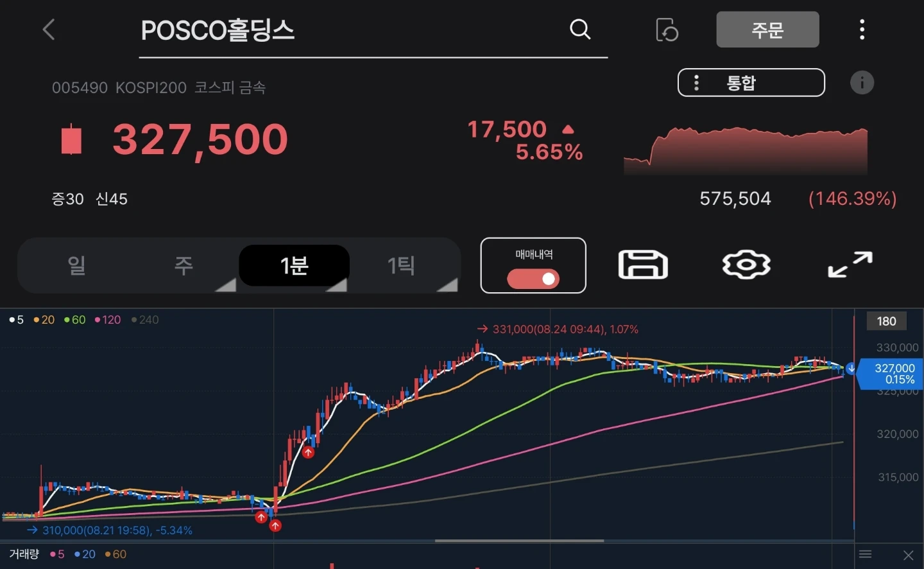Tap the 주문 order button
924x569 pixels.
point(767,30)
